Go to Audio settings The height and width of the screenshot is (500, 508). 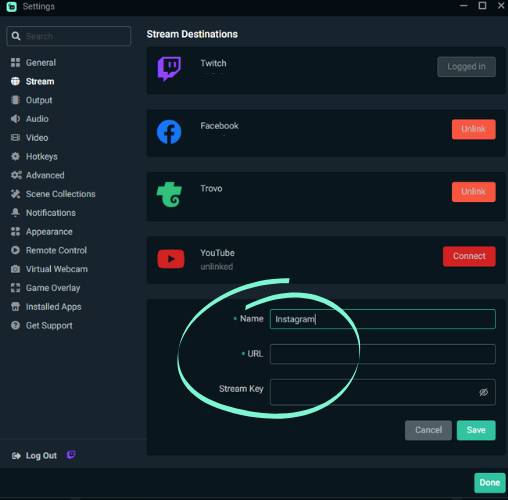point(37,119)
